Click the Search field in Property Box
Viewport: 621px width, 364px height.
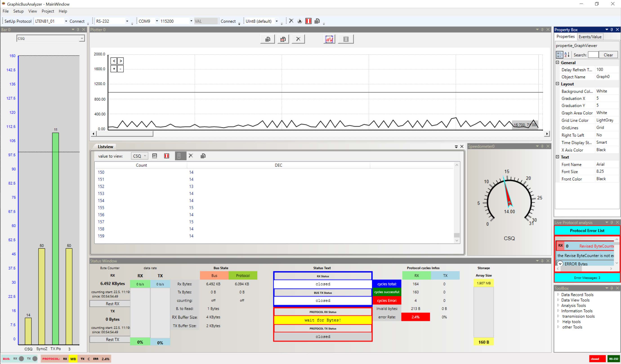pyautogui.click(x=593, y=55)
